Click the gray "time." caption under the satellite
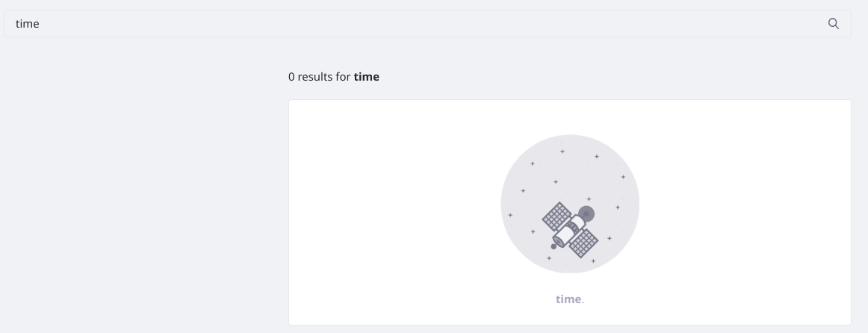 570,299
